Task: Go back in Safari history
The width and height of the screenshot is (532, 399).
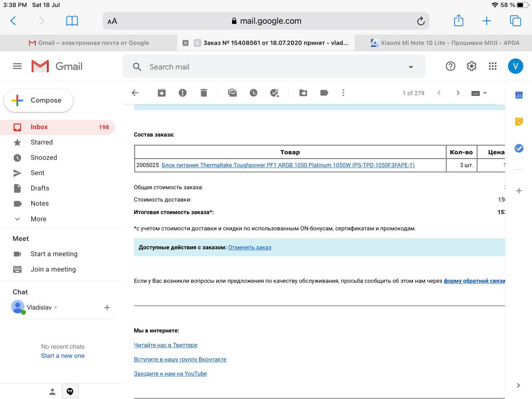Action: tap(13, 21)
